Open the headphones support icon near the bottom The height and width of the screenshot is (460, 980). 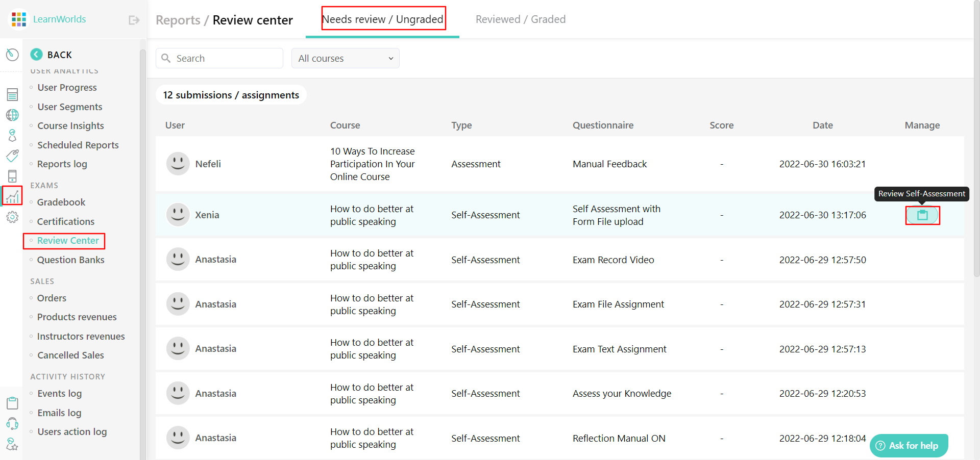pos(12,424)
